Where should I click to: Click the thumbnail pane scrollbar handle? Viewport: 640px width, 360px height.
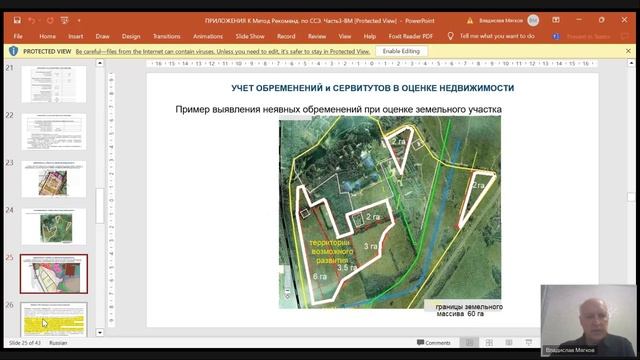point(100,206)
